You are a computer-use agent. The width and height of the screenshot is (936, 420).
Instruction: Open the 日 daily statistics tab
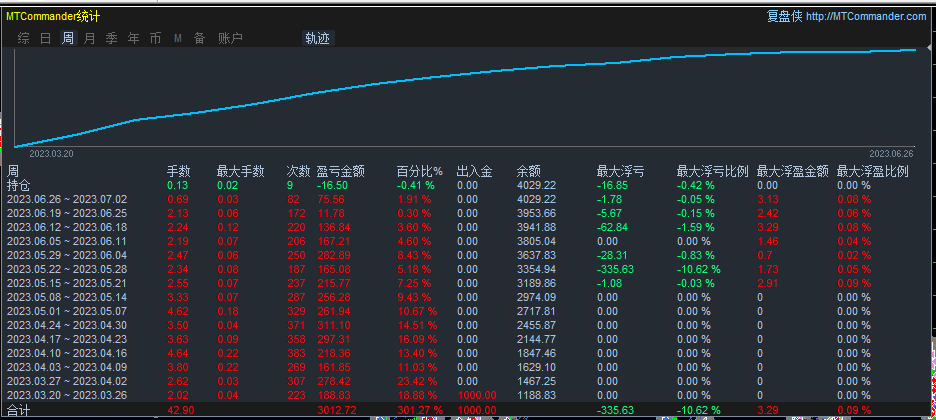[x=45, y=39]
